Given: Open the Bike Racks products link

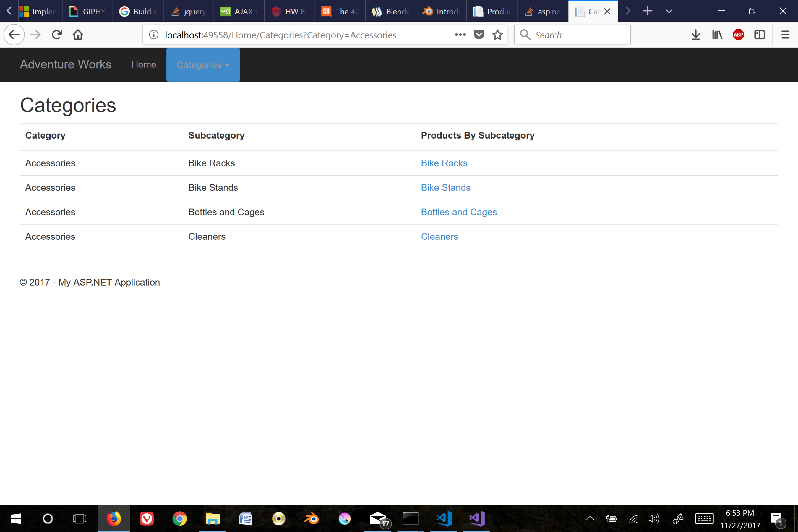Looking at the screenshot, I should (444, 163).
